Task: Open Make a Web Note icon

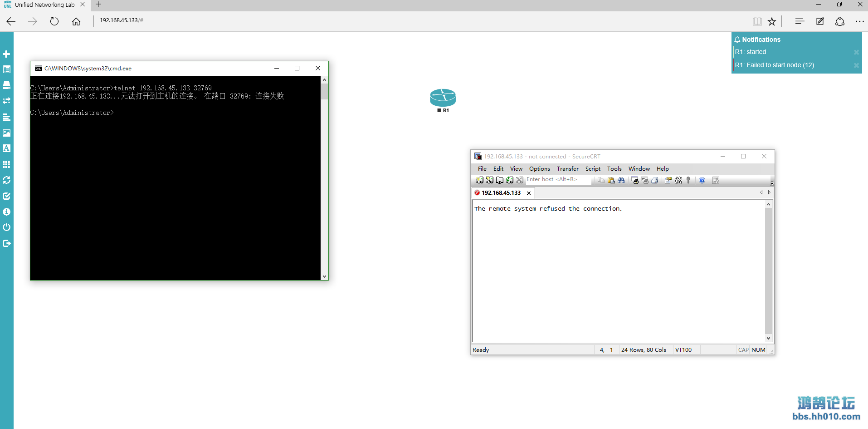Action: click(820, 21)
